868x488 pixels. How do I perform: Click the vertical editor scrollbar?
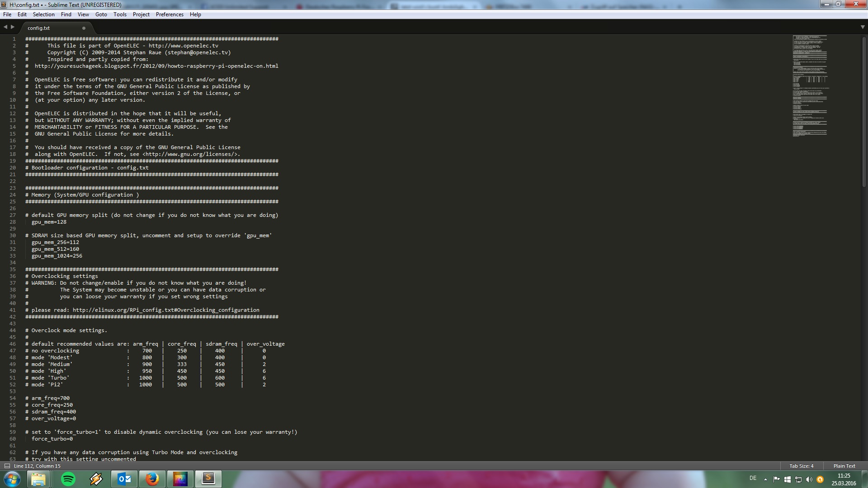pos(864,112)
